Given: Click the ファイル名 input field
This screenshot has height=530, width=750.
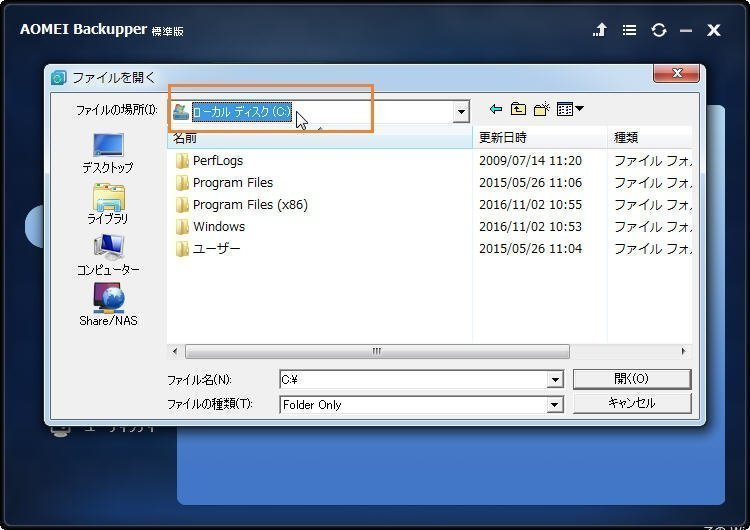Looking at the screenshot, I should [413, 380].
